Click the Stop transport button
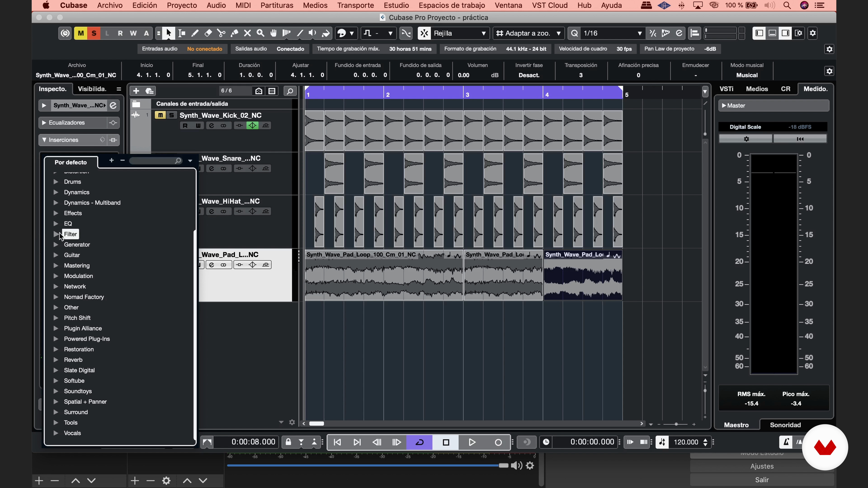 [x=446, y=442]
